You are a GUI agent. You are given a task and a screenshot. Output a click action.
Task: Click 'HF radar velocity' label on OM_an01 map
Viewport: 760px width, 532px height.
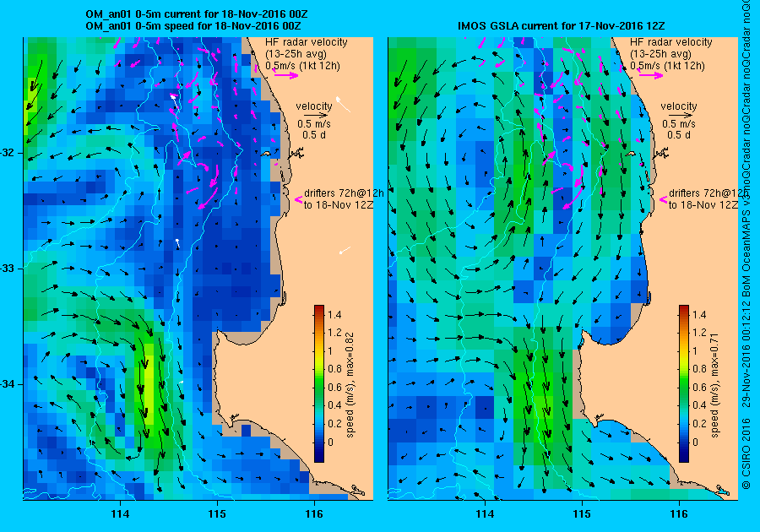pyautogui.click(x=307, y=42)
